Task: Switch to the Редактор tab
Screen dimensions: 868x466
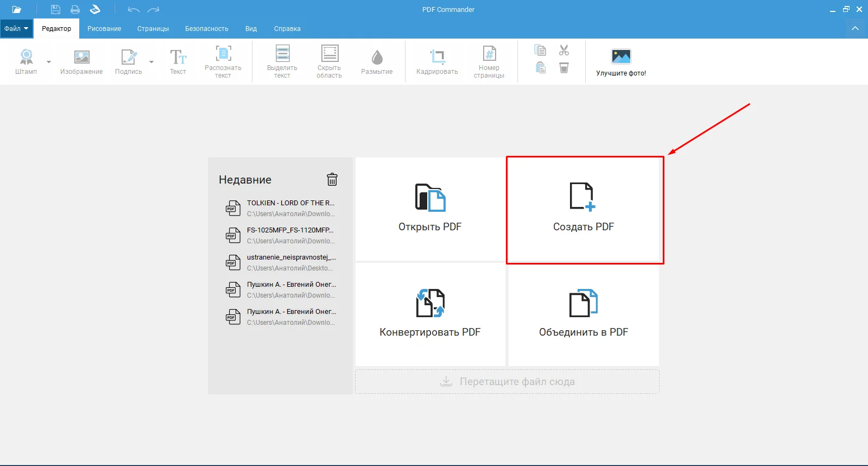Action: [56, 29]
